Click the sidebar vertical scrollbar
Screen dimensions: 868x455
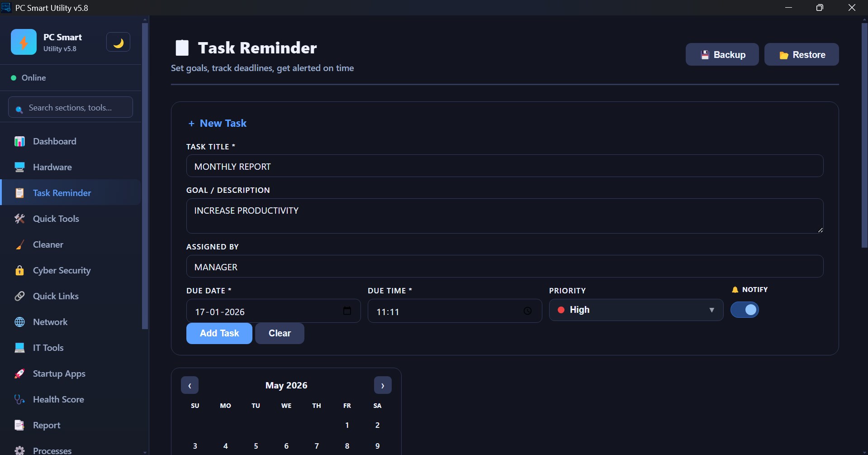click(145, 176)
